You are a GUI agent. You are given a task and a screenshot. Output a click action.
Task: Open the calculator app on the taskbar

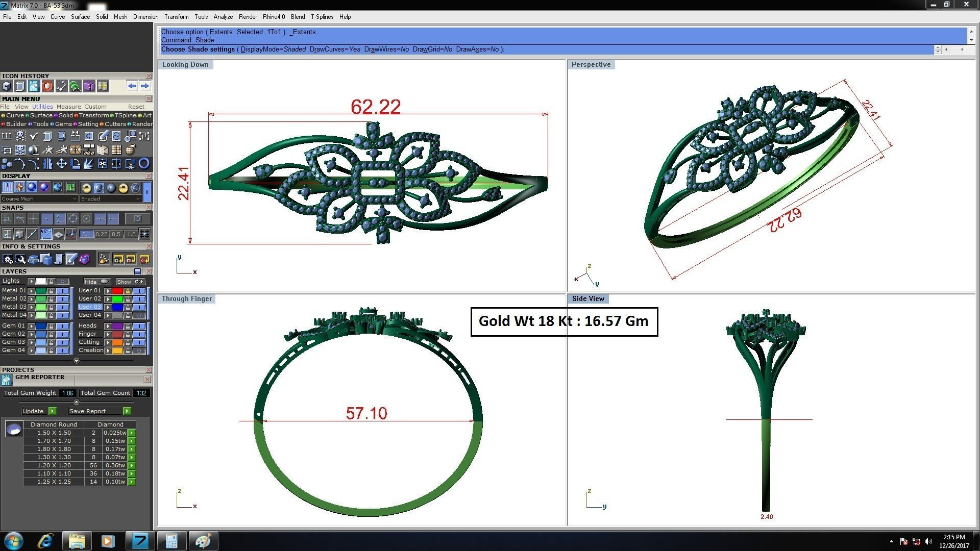pyautogui.click(x=171, y=541)
